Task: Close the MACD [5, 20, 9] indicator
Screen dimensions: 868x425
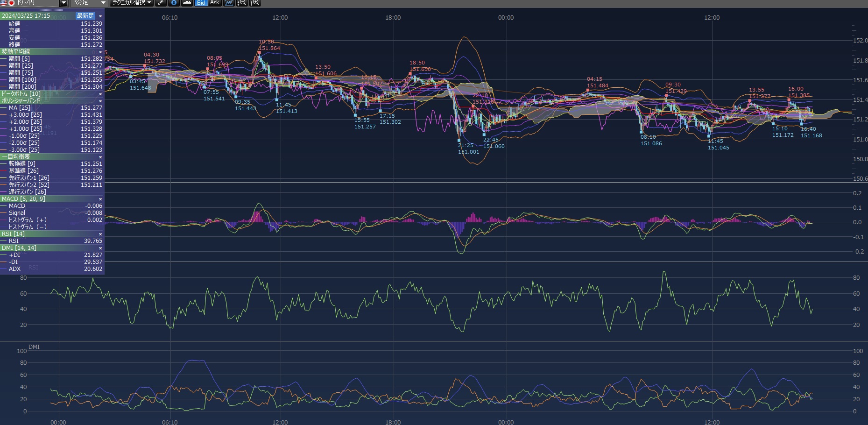Action: click(100, 199)
